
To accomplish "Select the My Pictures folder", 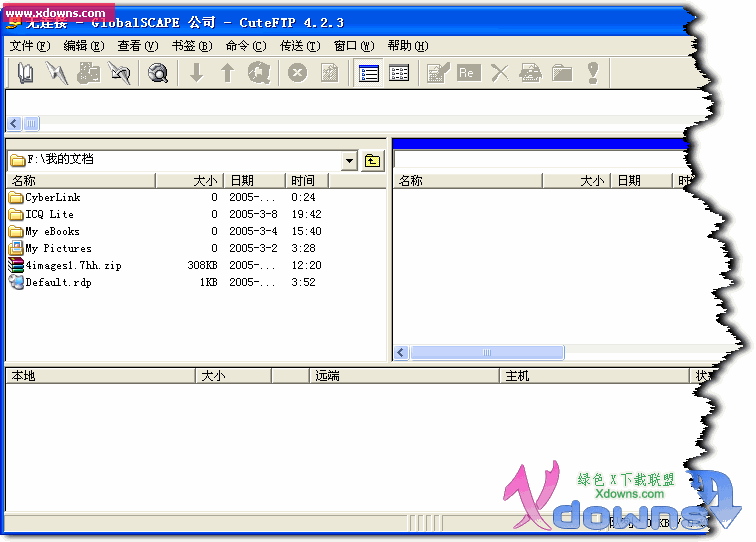I will click(58, 248).
